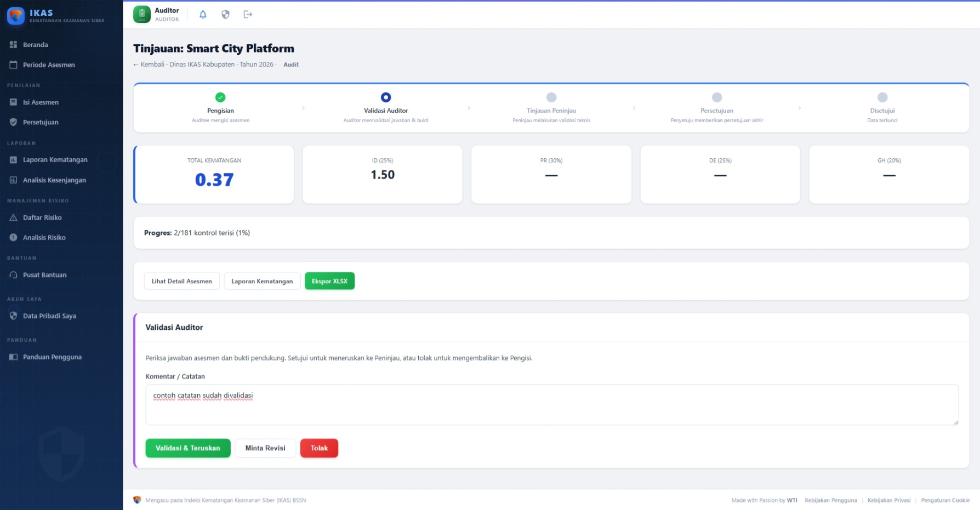Click the Minta Revisi button
980x510 pixels.
coord(265,448)
